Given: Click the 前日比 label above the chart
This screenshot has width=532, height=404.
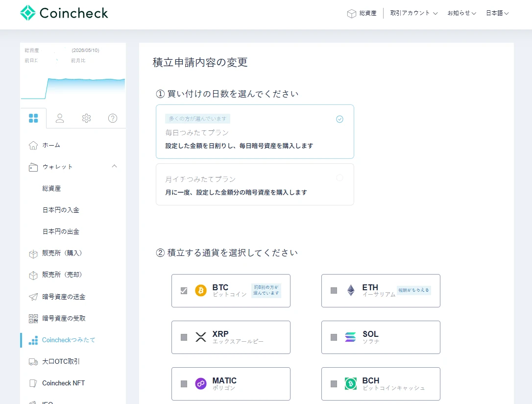Looking at the screenshot, I should (31, 60).
